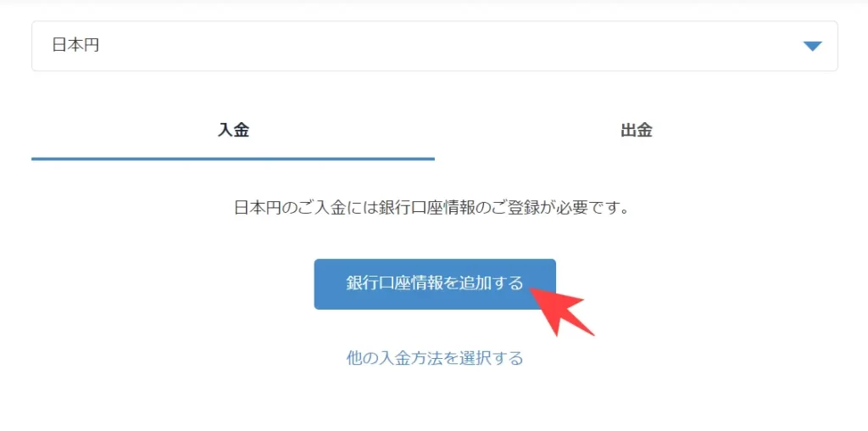This screenshot has width=868, height=431.
Task: Choose the withdrawal (出金) tab label
Action: (636, 131)
